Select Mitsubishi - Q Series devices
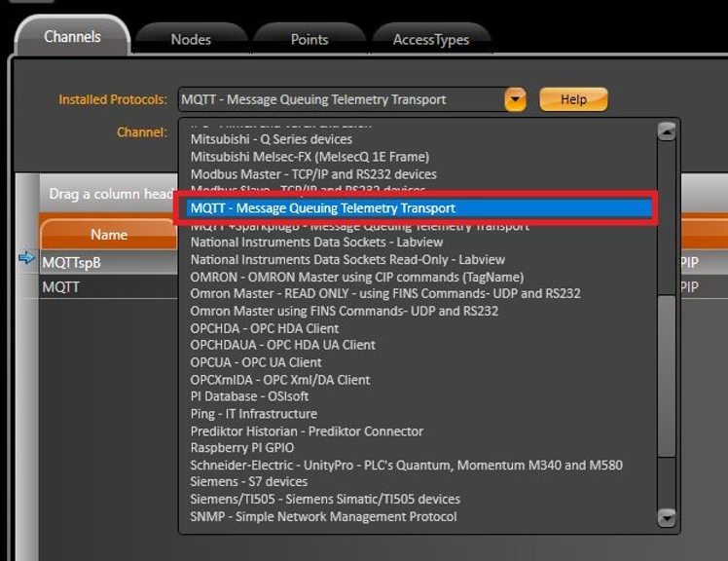Screen dimensions: 728x561 click(x=272, y=139)
